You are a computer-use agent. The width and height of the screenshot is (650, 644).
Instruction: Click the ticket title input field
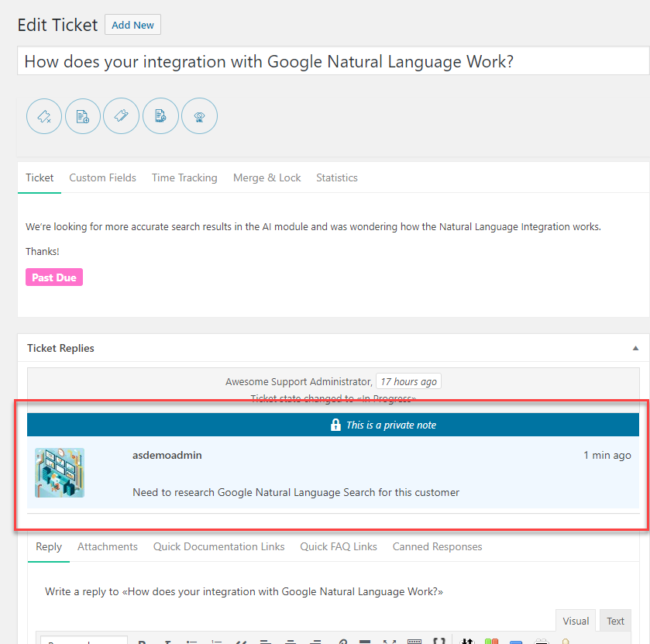point(333,61)
